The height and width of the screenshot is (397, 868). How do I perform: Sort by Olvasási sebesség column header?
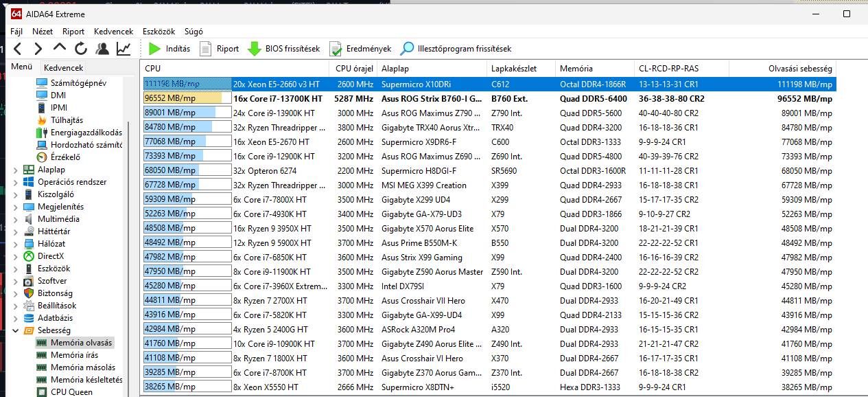coord(783,69)
